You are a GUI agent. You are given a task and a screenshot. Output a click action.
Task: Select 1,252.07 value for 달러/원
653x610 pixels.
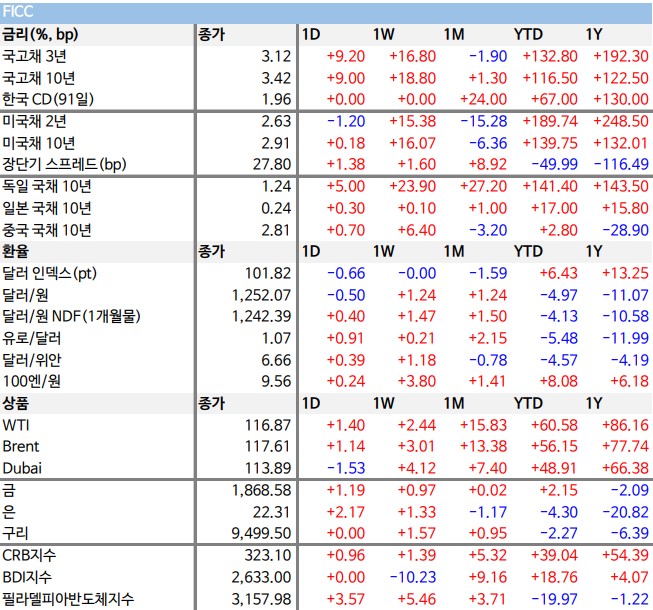(261, 295)
